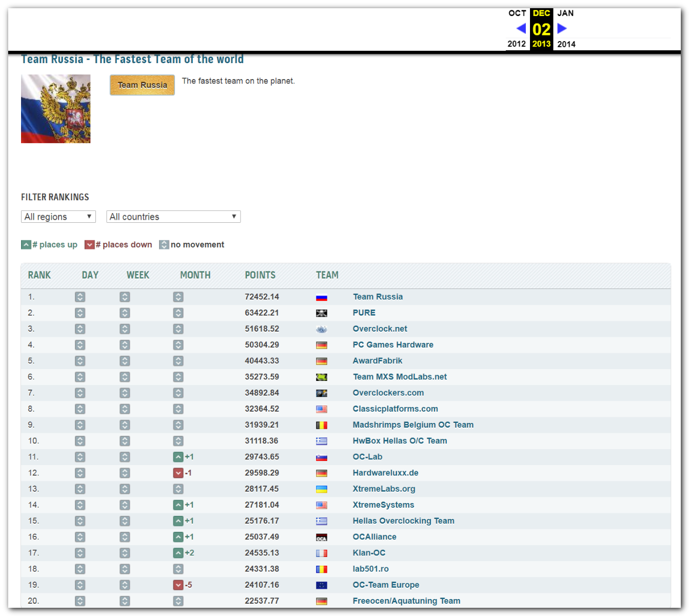Open AwardFabrik team link
This screenshot has width=689, height=616.
[378, 361]
